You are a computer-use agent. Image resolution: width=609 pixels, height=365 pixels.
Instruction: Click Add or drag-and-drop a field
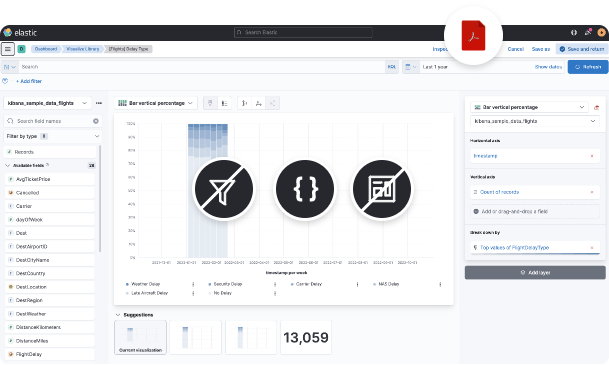pyautogui.click(x=535, y=212)
